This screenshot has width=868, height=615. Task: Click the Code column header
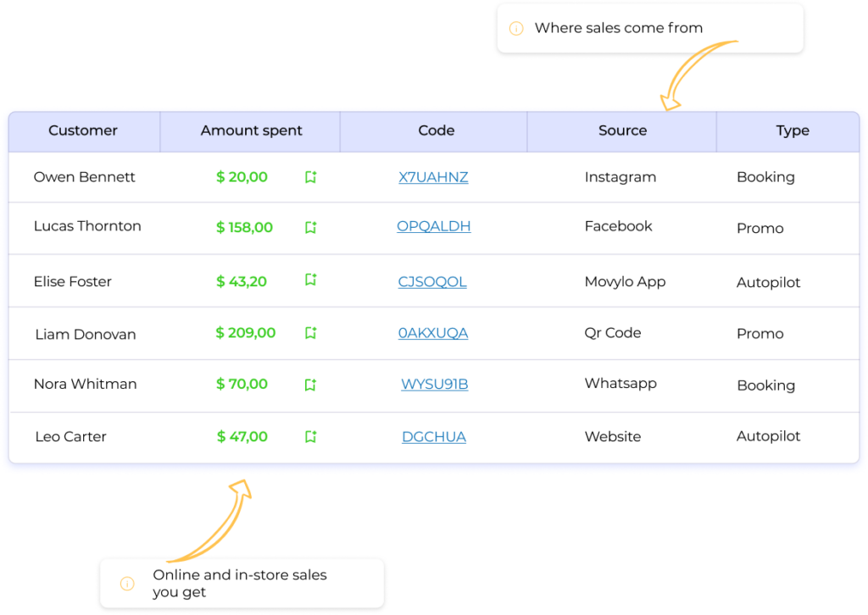pyautogui.click(x=436, y=130)
